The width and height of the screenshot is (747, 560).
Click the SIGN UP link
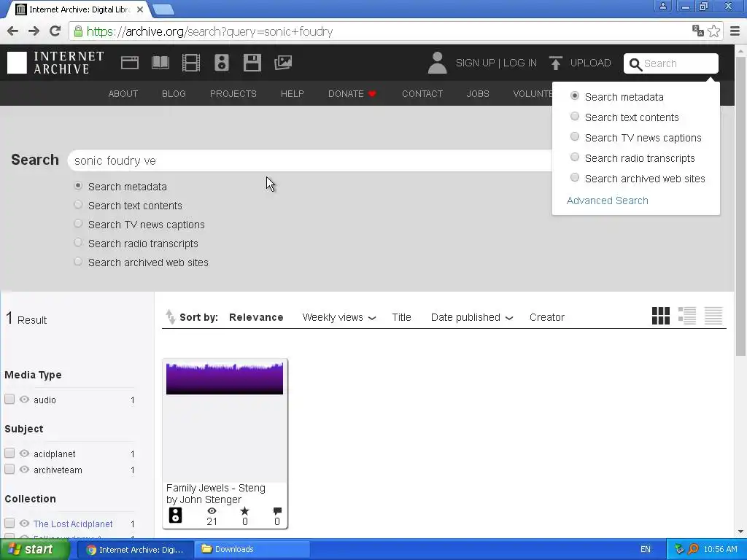tap(475, 63)
